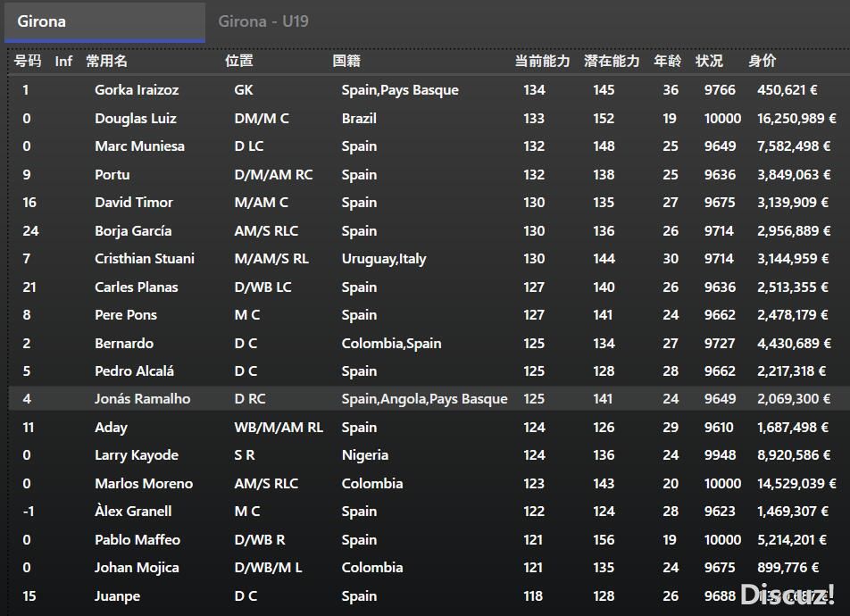Select player Marlos Moreno
This screenshot has width=850, height=616.
(145, 484)
